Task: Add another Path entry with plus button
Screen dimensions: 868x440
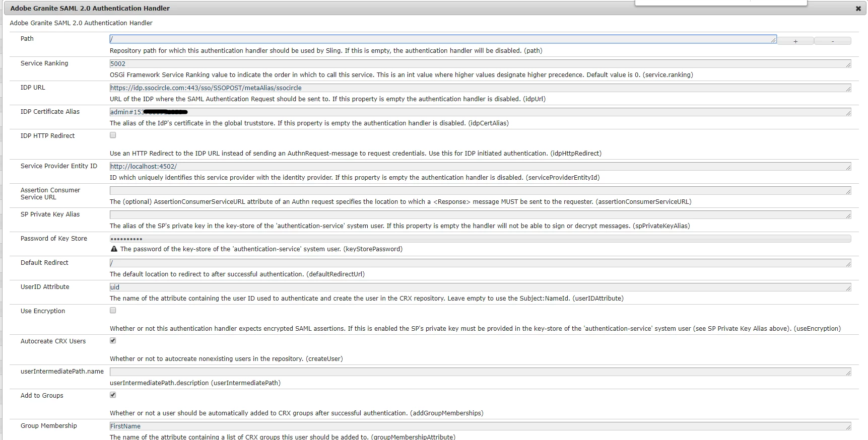Action: click(x=795, y=41)
